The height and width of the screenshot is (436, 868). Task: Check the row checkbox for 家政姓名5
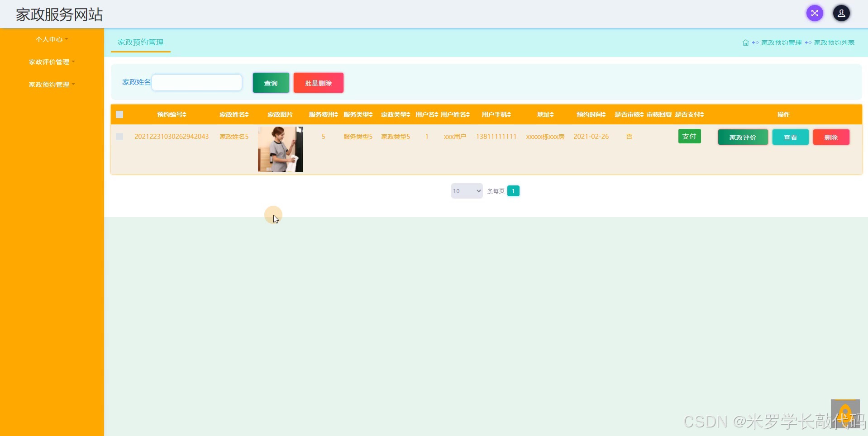(x=119, y=137)
